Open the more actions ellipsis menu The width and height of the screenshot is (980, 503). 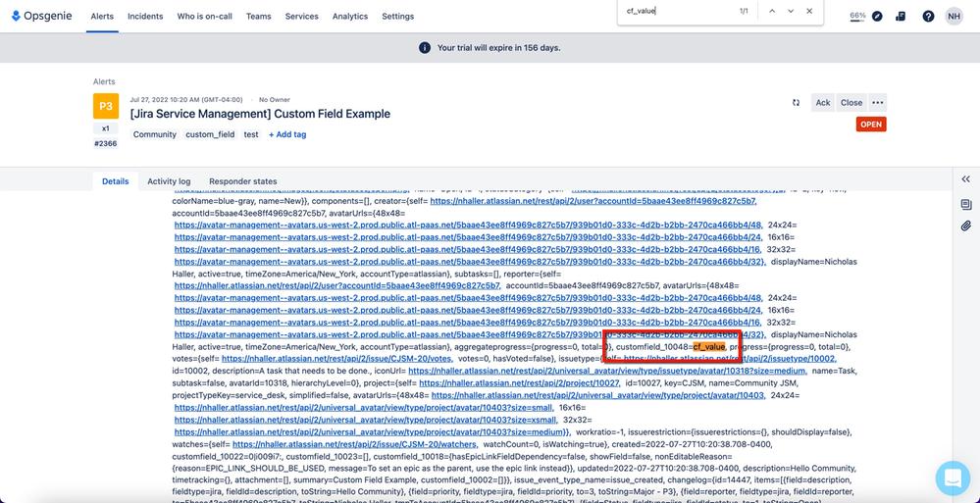878,103
